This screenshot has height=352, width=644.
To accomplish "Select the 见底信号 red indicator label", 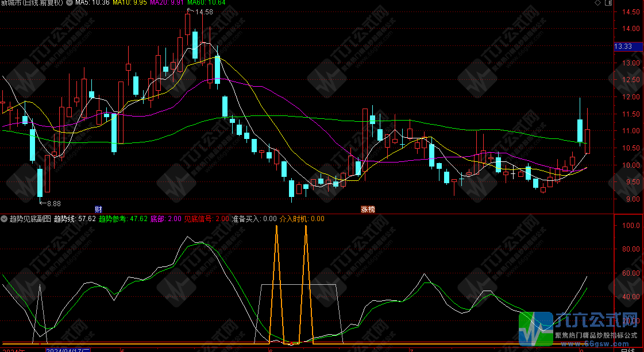I will (x=206, y=219).
